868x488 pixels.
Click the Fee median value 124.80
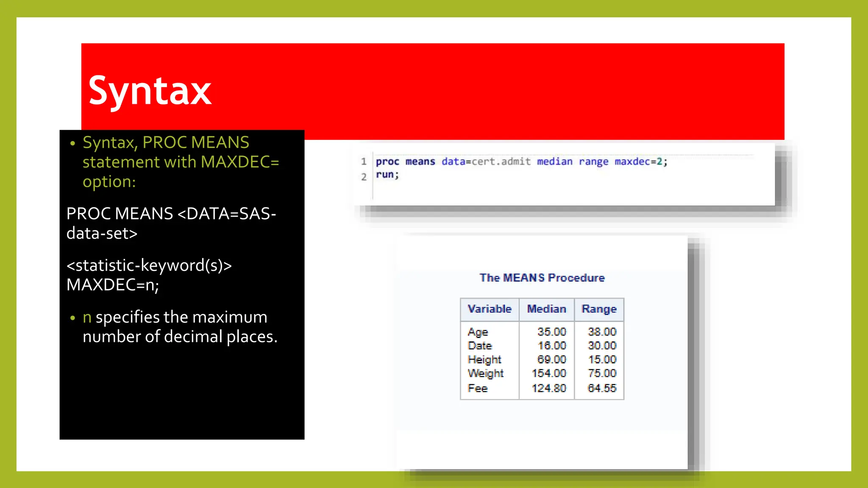(x=549, y=388)
